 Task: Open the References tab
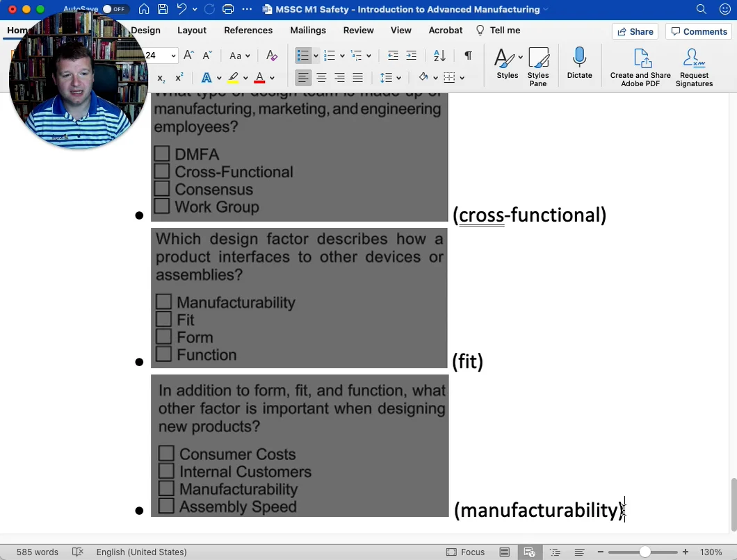pos(248,30)
